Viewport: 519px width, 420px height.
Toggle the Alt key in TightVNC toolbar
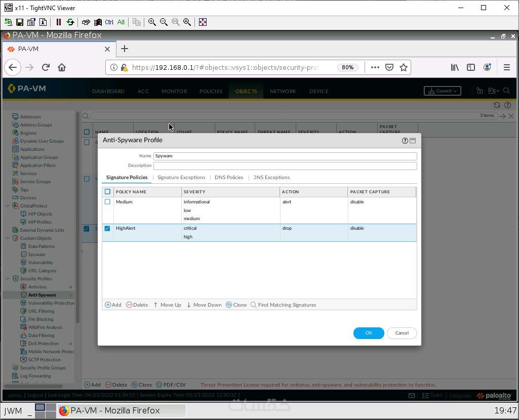121,22
